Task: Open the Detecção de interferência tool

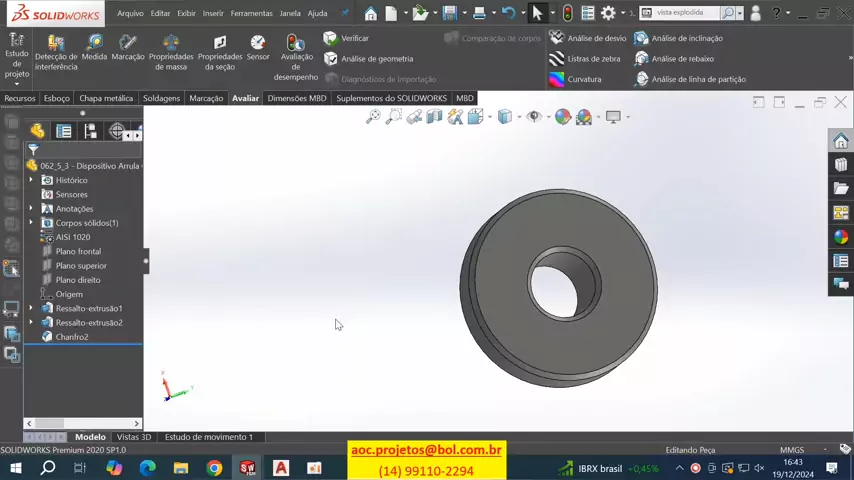Action: click(x=56, y=52)
